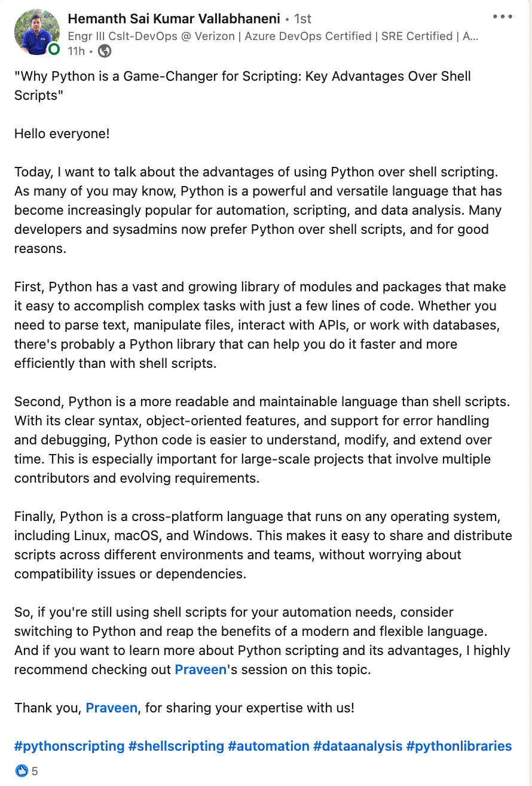Open the post's three-dot more options menu
Image resolution: width=532 pixels, height=786 pixels.
(503, 17)
